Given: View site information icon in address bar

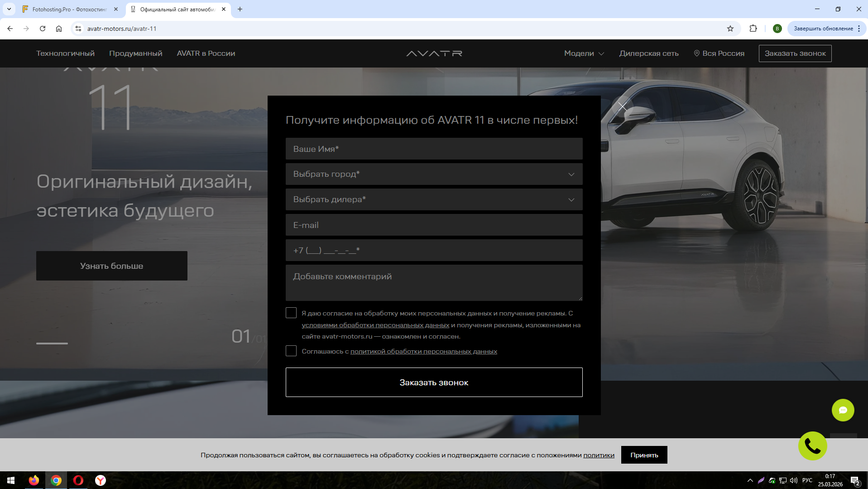Looking at the screenshot, I should tap(78, 29).
